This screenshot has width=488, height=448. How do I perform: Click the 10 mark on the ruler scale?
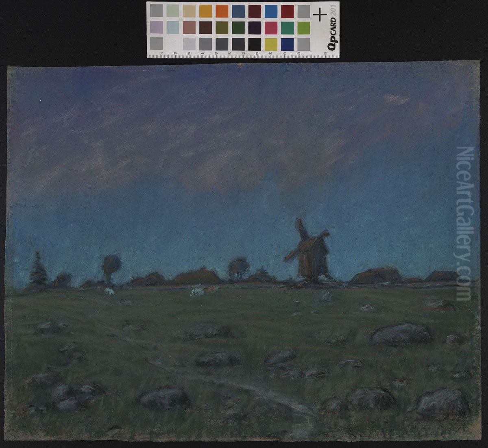coord(162,54)
